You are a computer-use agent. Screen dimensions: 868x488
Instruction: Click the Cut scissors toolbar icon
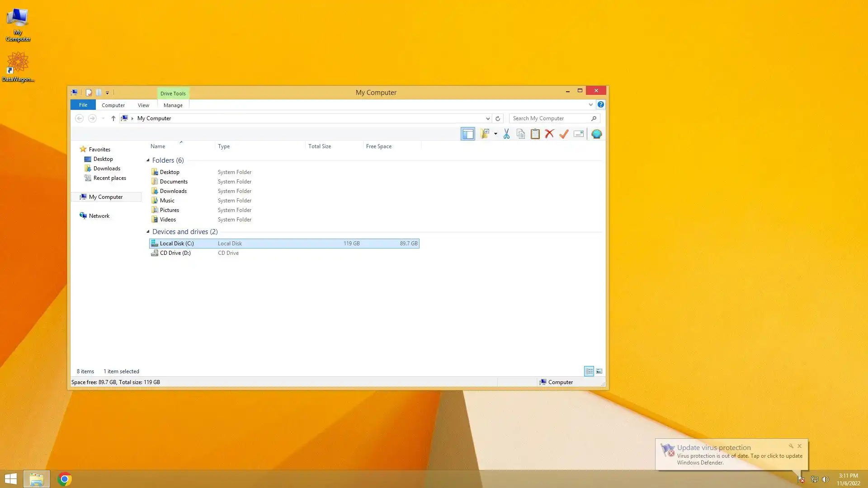click(506, 134)
